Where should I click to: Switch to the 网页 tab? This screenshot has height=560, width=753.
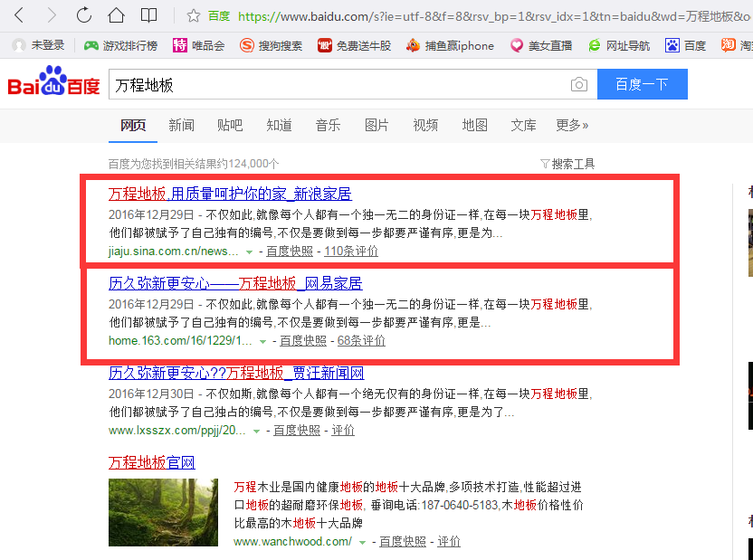[133, 125]
